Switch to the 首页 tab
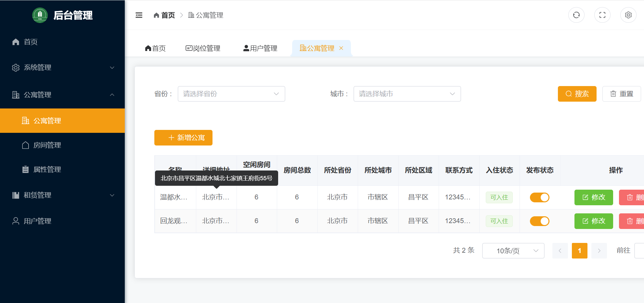 point(155,48)
